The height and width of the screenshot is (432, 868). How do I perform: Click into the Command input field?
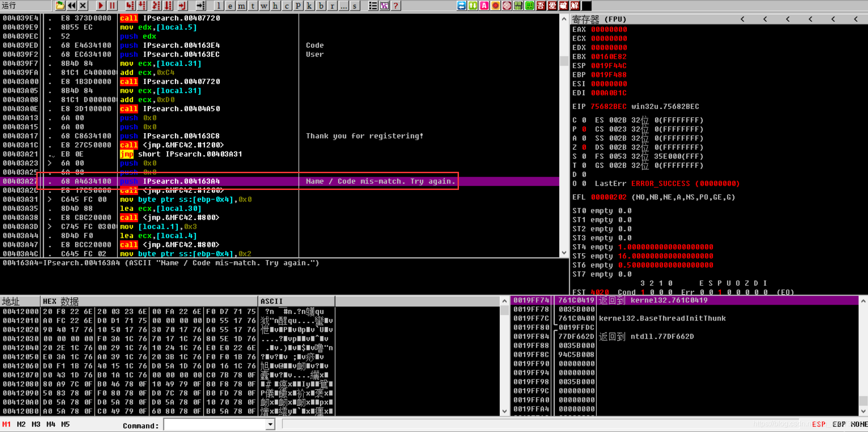(215, 425)
